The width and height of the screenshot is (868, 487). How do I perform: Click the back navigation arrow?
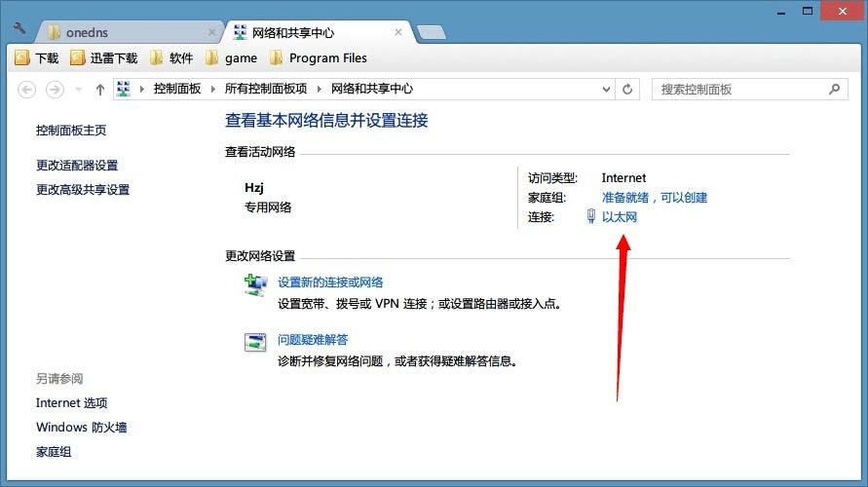(26, 89)
